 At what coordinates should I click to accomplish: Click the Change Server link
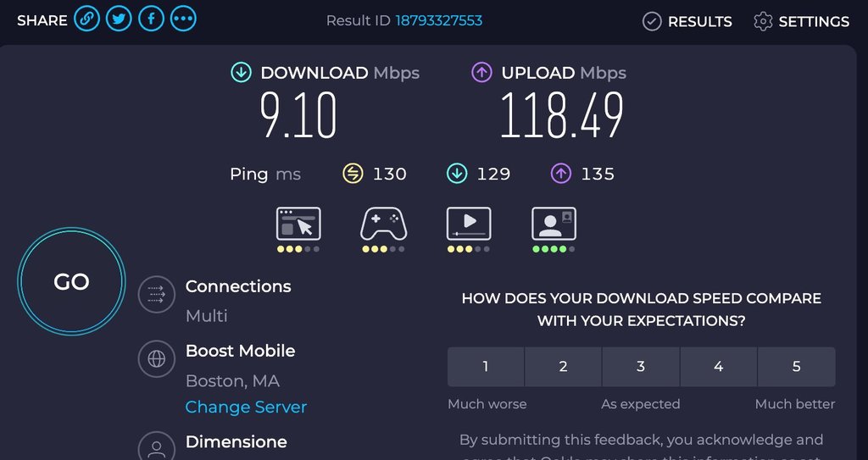click(x=246, y=407)
